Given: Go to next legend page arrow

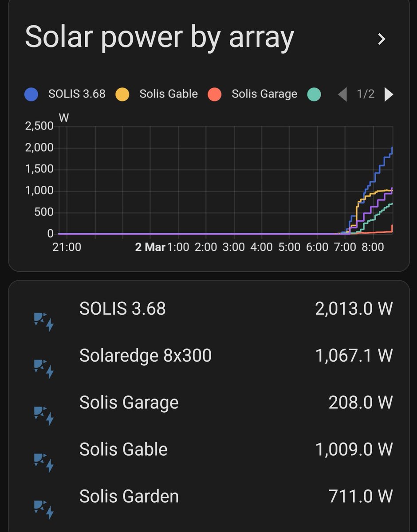Looking at the screenshot, I should [x=389, y=94].
